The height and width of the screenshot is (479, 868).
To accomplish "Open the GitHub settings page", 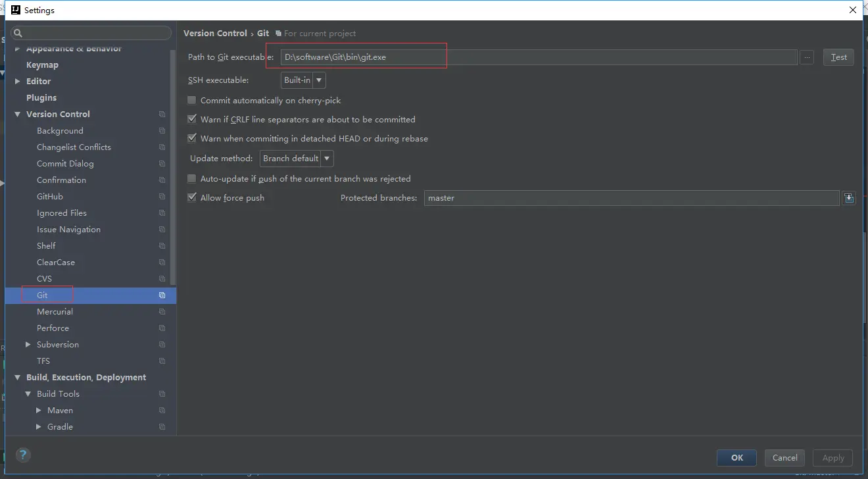I will point(50,197).
